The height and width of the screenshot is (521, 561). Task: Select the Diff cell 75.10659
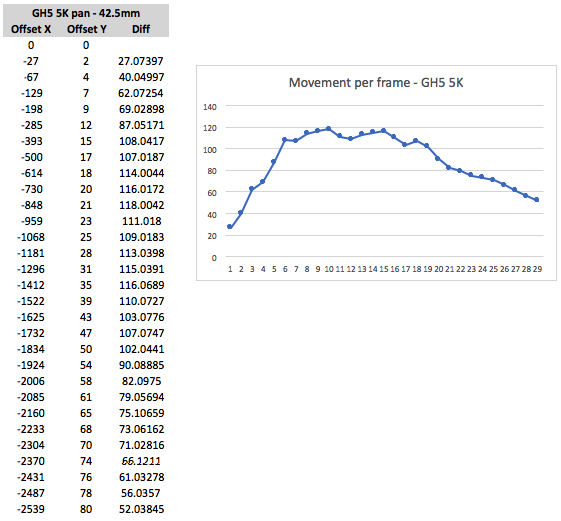pyautogui.click(x=141, y=413)
